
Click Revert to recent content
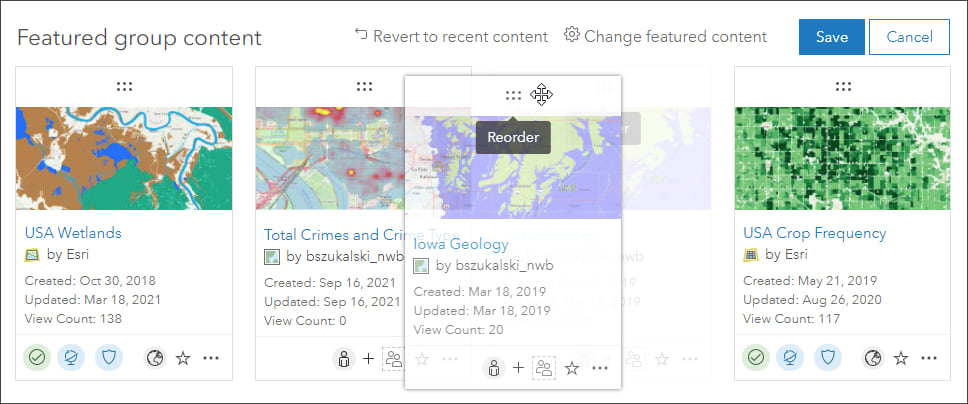[451, 36]
